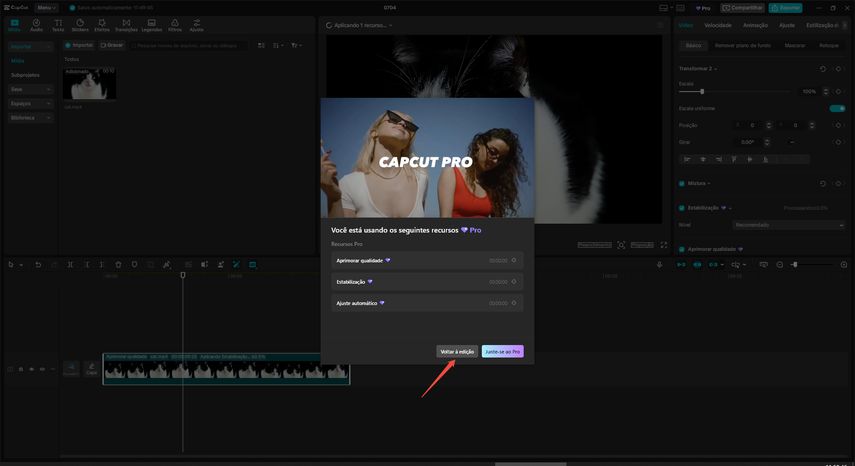Click align left icon in properties
The height and width of the screenshot is (466, 855).
[x=687, y=160]
